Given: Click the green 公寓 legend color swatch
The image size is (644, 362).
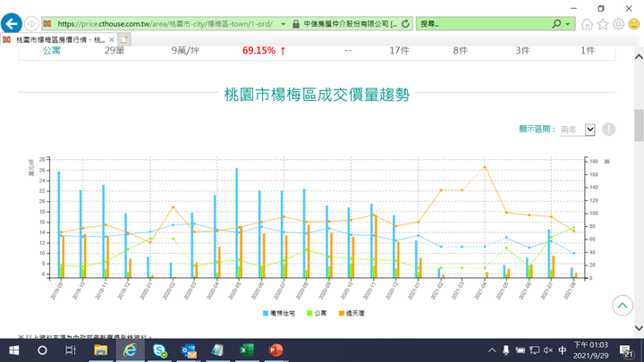Looking at the screenshot, I should (309, 313).
